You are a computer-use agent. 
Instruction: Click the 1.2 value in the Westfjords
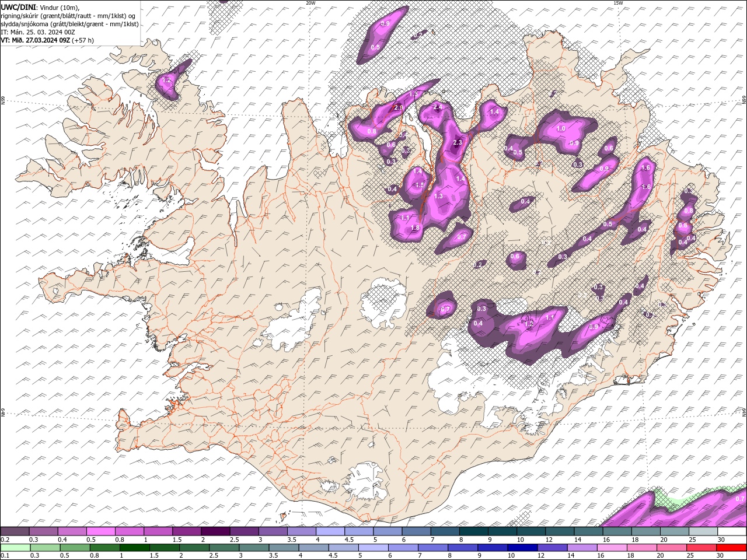click(166, 80)
